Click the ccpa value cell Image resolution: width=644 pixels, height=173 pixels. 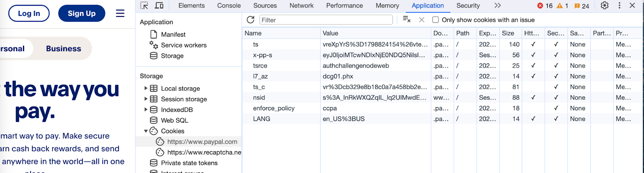click(x=376, y=108)
